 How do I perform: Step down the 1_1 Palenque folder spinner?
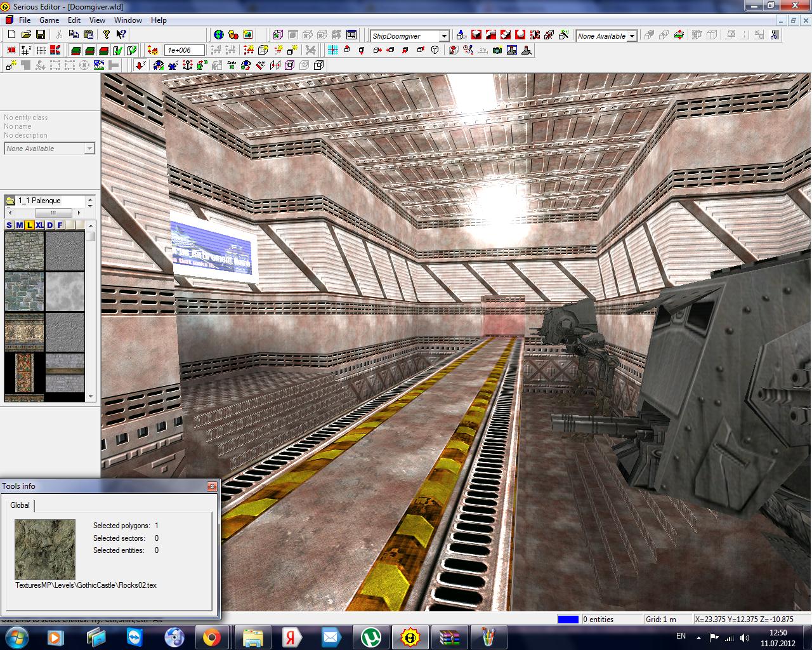(x=90, y=204)
